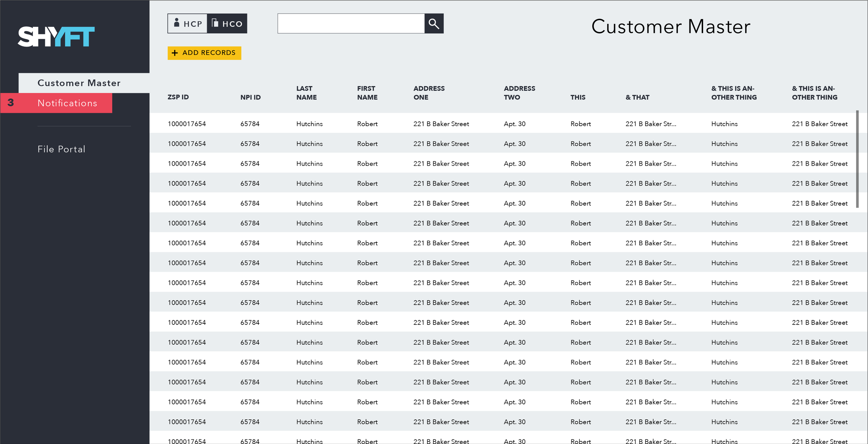Grab the table vertical scrollbar

click(x=857, y=159)
